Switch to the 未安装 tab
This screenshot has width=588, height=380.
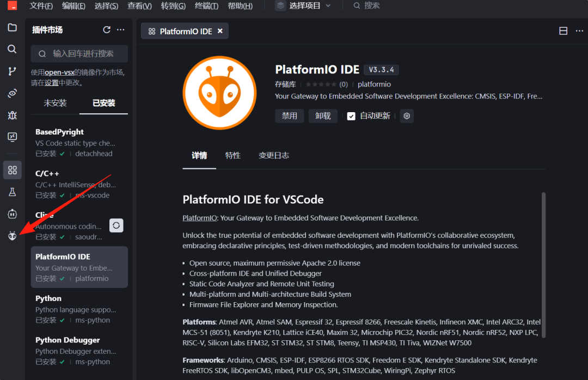pyautogui.click(x=55, y=103)
